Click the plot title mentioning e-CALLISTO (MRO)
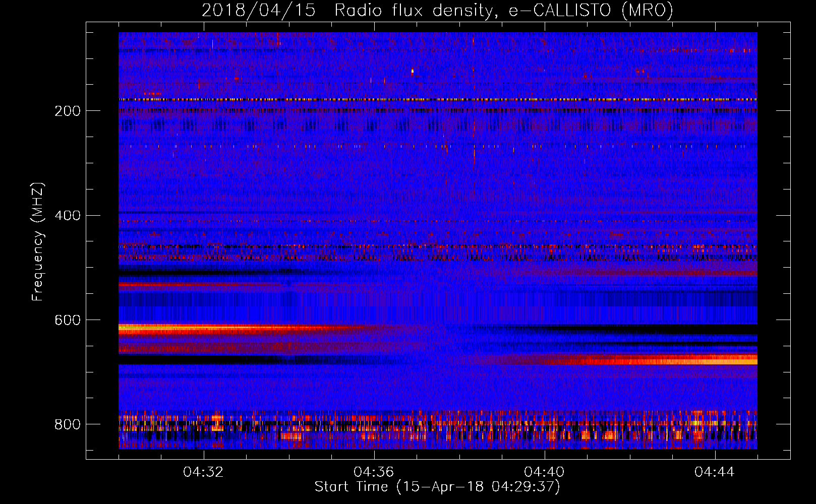Image resolution: width=816 pixels, height=504 pixels. [x=437, y=11]
